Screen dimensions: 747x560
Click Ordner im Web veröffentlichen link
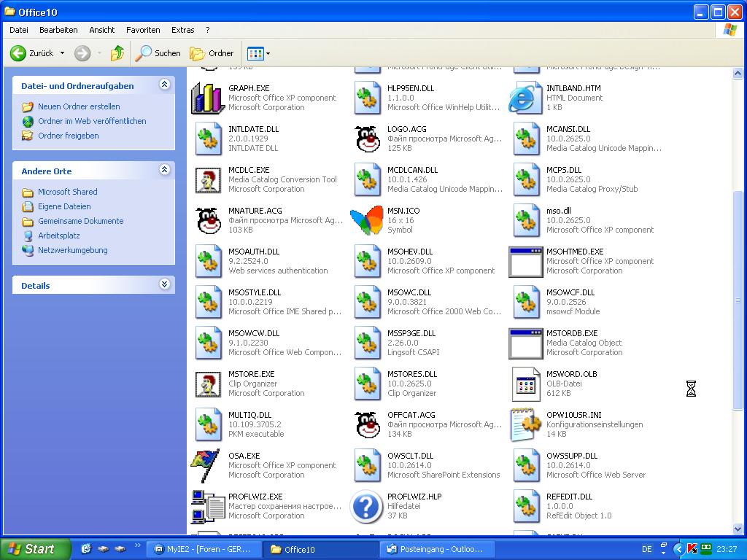point(92,121)
